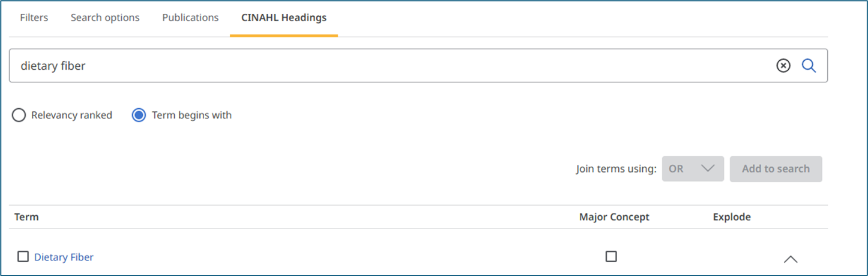Click the down chevron in the OR dropdown
The height and width of the screenshot is (276, 868).
coord(708,169)
